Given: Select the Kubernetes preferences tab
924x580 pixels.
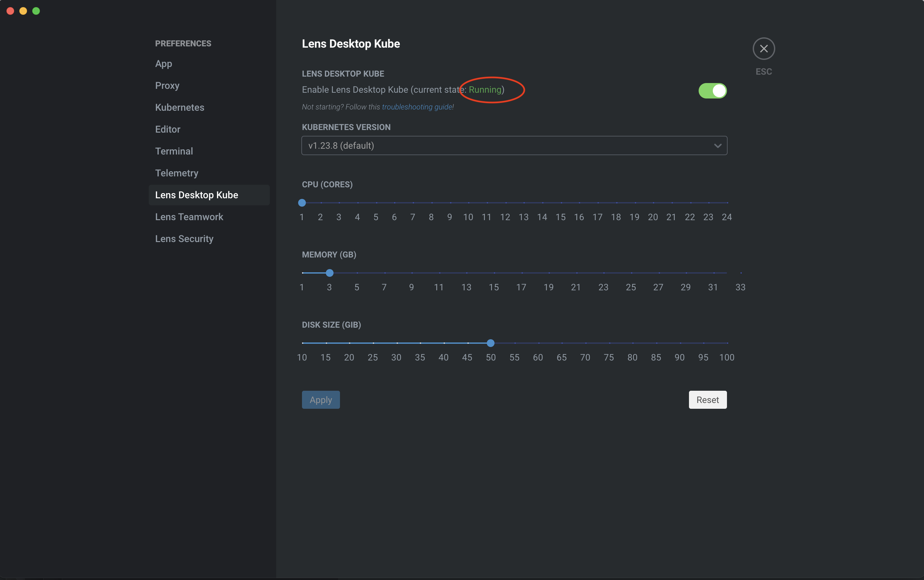Looking at the screenshot, I should pyautogui.click(x=180, y=108).
